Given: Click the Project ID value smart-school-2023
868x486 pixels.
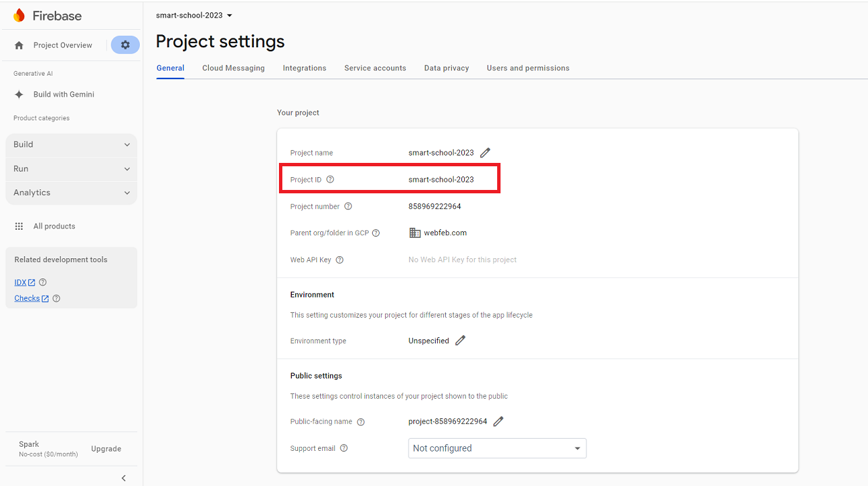Looking at the screenshot, I should point(441,180).
